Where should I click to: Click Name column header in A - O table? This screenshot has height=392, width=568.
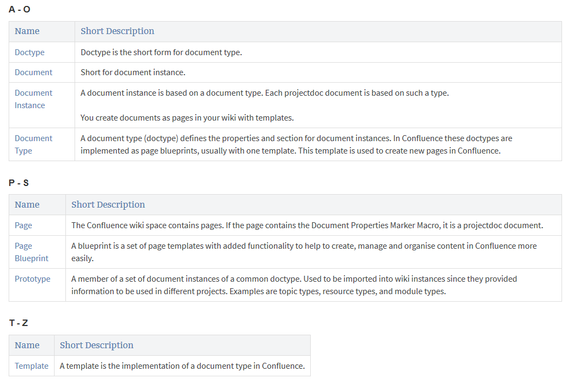pyautogui.click(x=27, y=31)
